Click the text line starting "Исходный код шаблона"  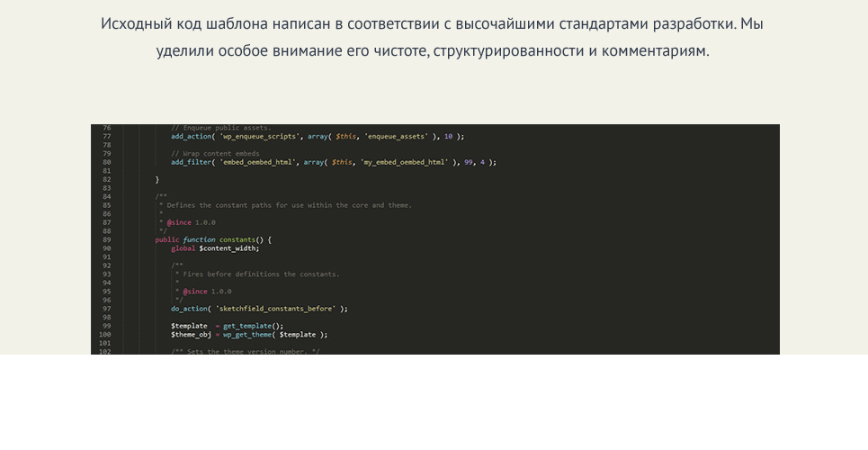pos(432,23)
